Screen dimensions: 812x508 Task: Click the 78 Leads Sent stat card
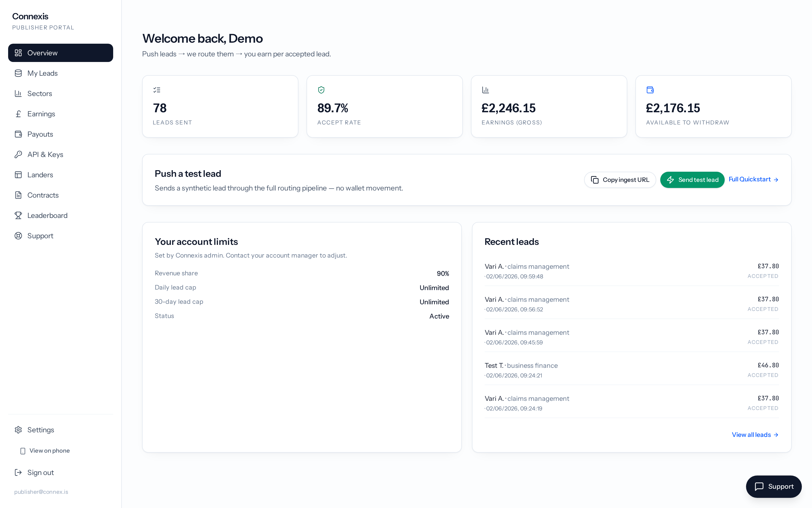click(x=220, y=106)
